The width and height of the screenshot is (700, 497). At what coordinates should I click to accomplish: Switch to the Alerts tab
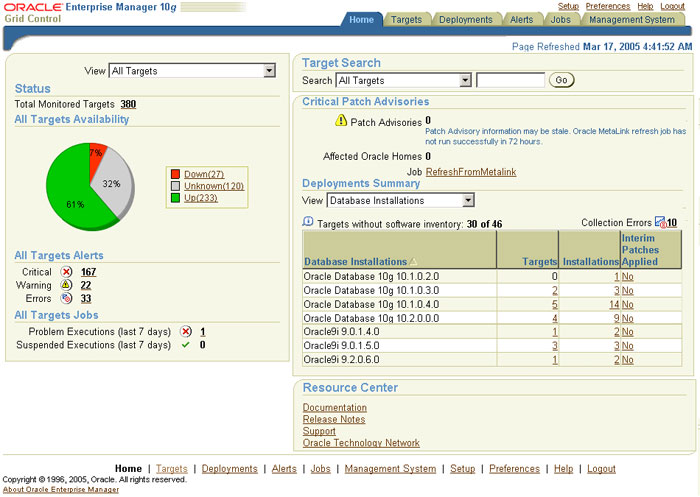pos(521,20)
